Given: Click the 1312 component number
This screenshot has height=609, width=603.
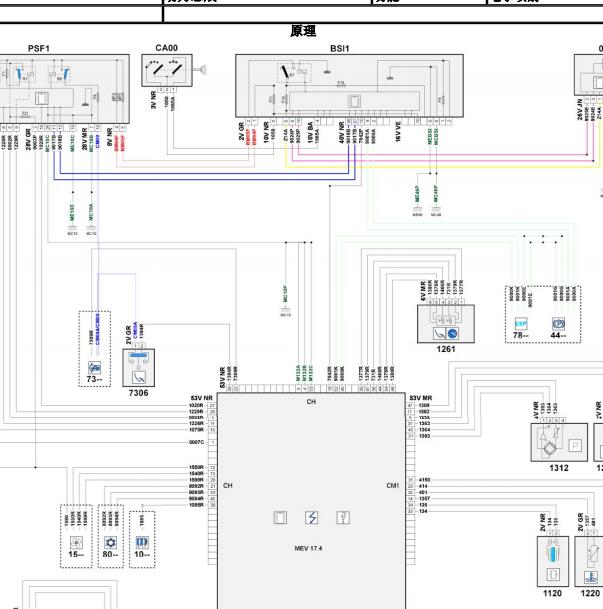Looking at the screenshot, I should [x=559, y=468].
